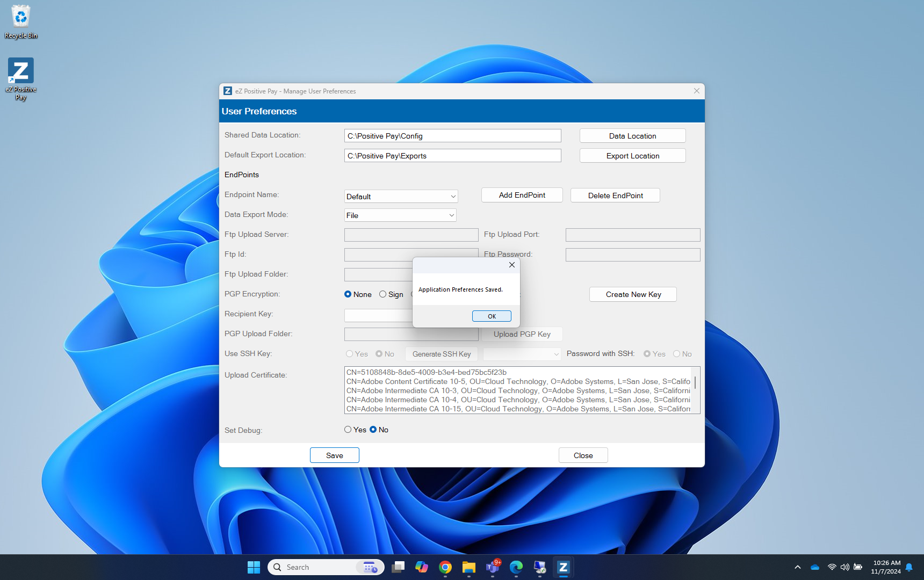924x580 pixels.
Task: Open Microsoft Teams in the taskbar
Action: pos(492,567)
